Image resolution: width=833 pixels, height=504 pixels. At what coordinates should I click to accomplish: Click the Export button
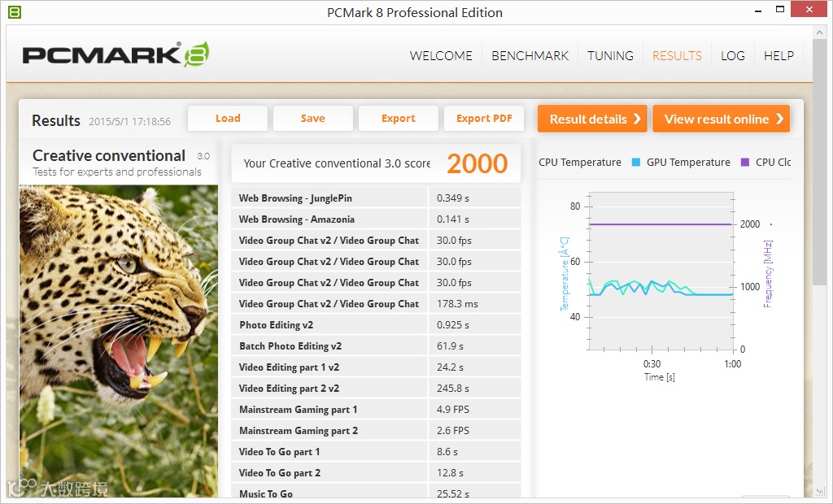(399, 119)
